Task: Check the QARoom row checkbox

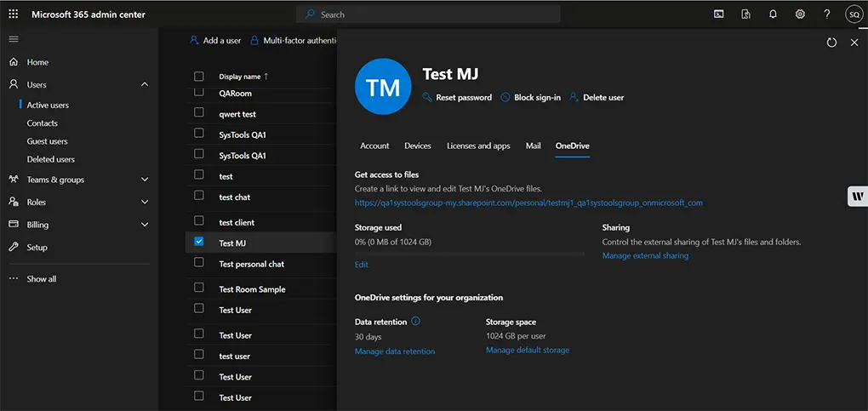Action: click(x=199, y=92)
